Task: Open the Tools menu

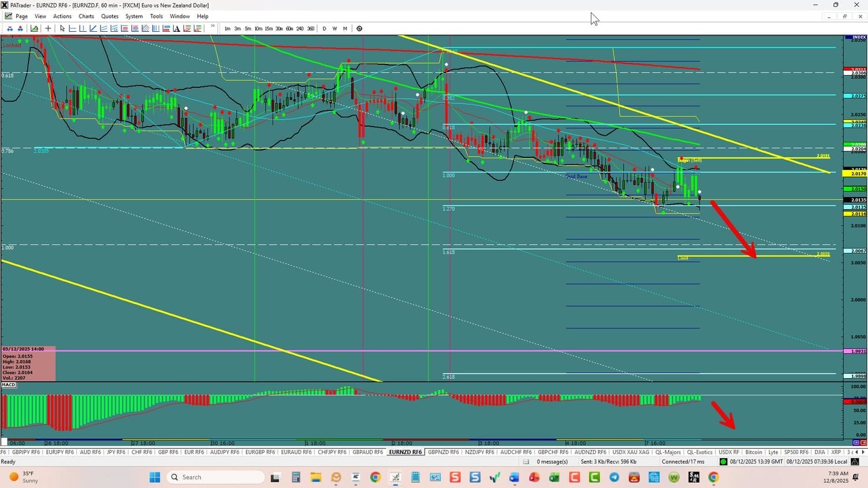Action: [x=156, y=16]
